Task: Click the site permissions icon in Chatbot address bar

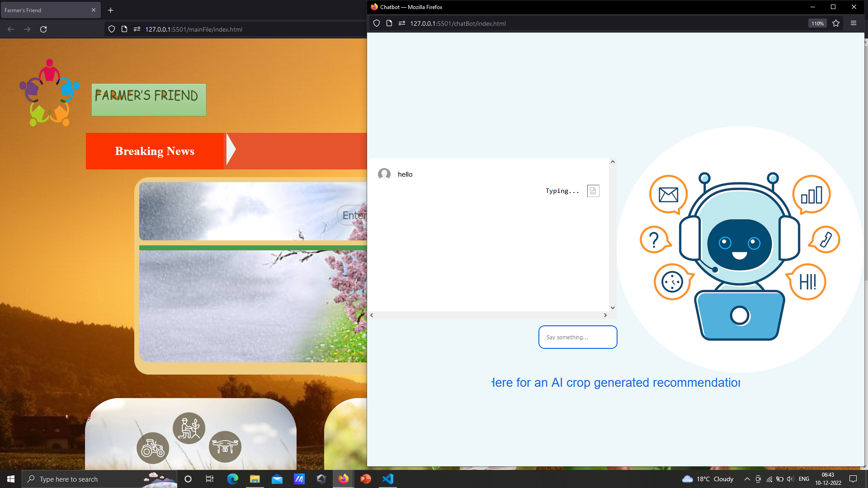Action: click(402, 23)
